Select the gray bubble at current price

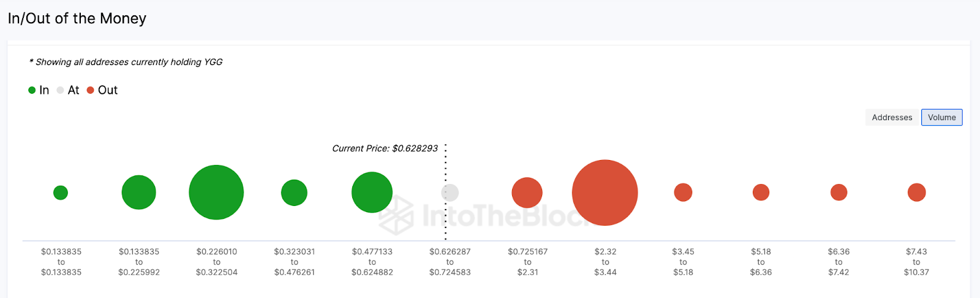[450, 193]
